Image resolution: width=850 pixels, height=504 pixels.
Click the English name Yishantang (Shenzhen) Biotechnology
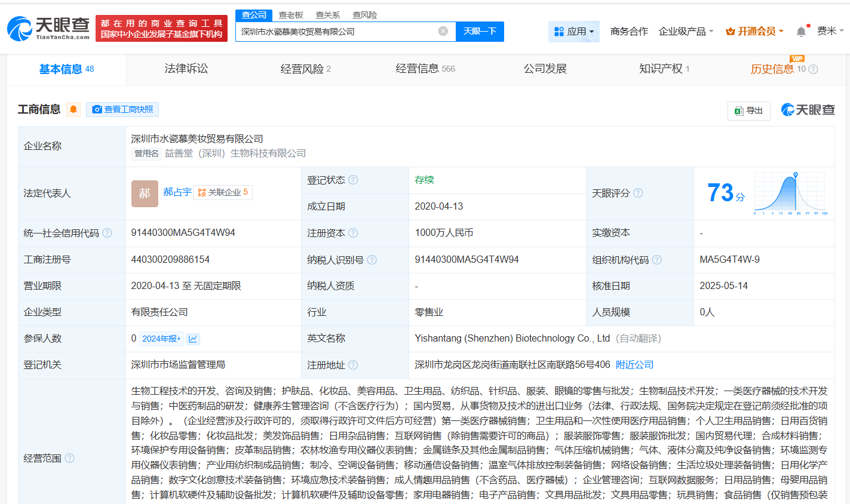(x=512, y=339)
